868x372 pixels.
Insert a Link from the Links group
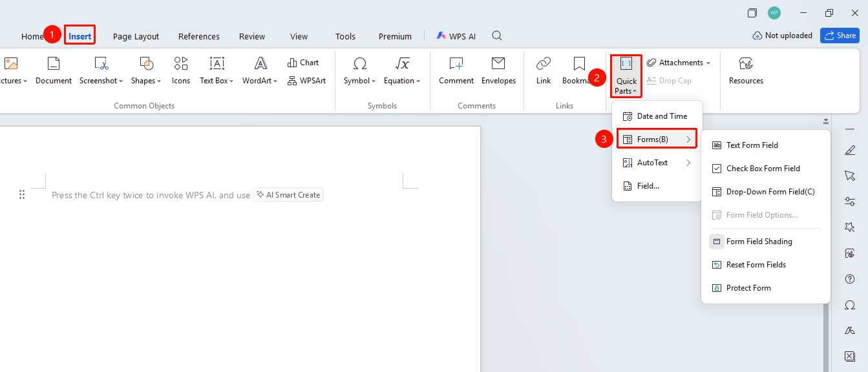coord(544,70)
